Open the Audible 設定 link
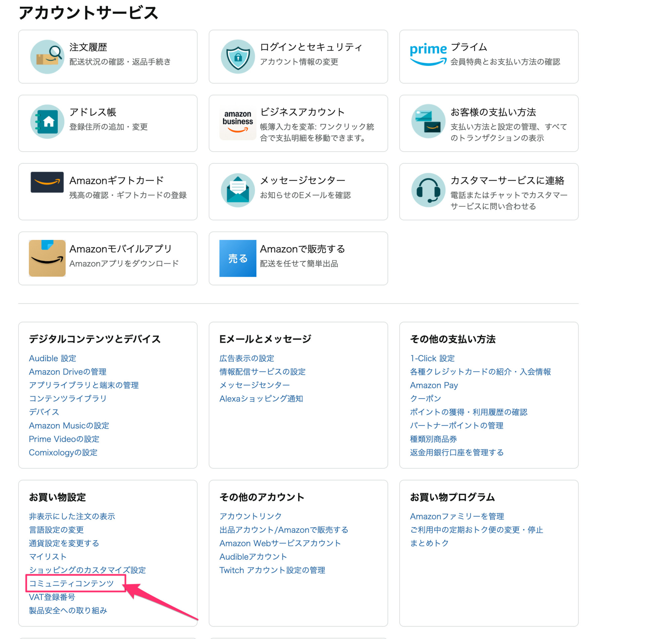Image resolution: width=672 pixels, height=639 pixels. (52, 358)
